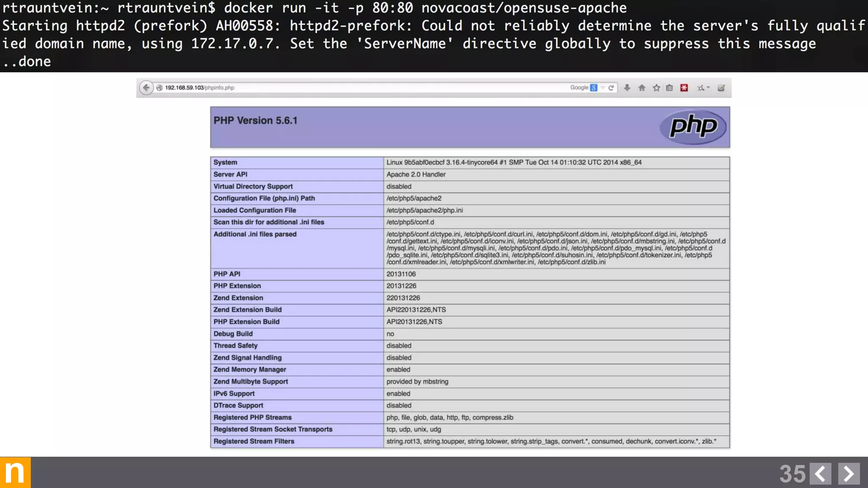
Task: Show the bookmarks list icon
Action: (x=670, y=88)
